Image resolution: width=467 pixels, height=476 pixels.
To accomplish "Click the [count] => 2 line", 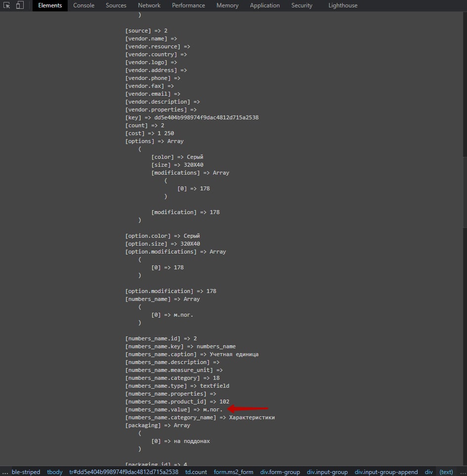I will 145,125.
